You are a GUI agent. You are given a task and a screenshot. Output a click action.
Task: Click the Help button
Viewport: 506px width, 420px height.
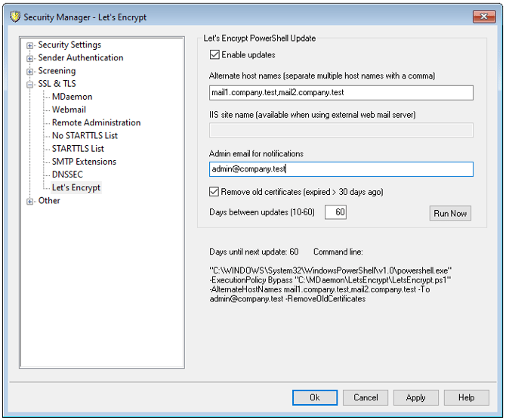click(x=467, y=397)
